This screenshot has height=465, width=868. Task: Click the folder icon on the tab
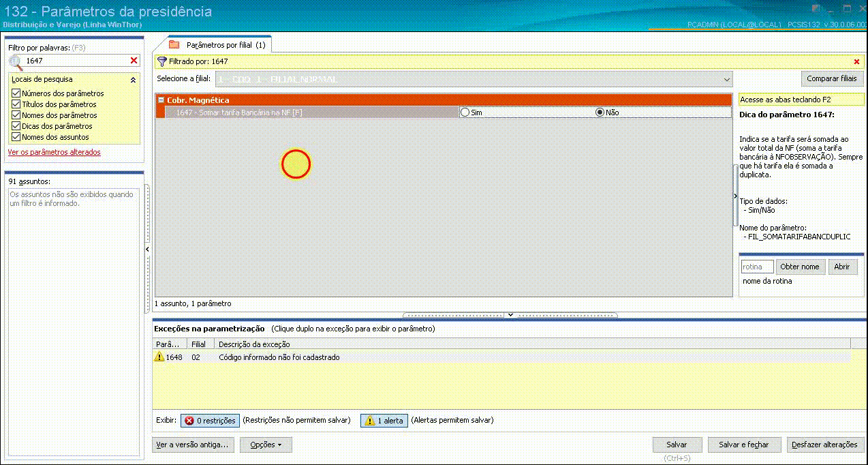[x=174, y=45]
